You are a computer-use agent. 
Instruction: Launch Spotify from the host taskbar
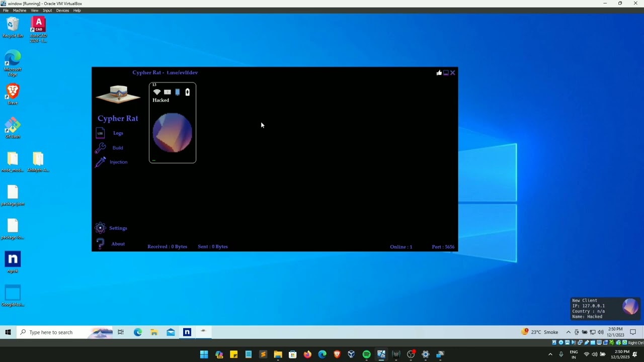[x=366, y=354]
